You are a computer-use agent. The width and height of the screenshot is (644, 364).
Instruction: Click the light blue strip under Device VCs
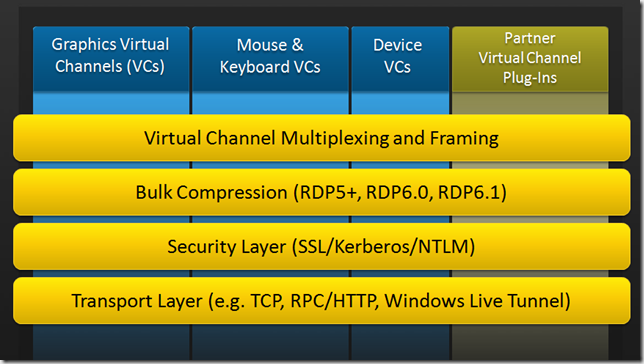[x=400, y=104]
